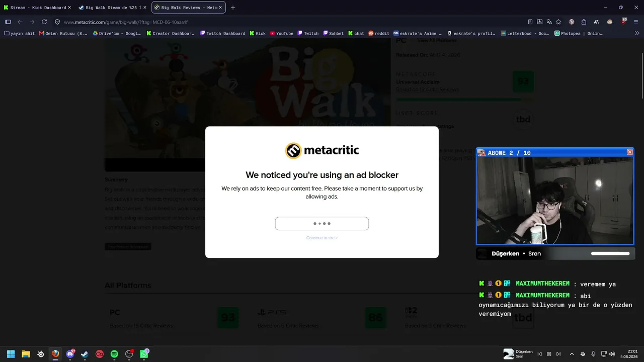Pause the Düşerken track from the taskbar
Image resolution: width=644 pixels, height=362 pixels.
(x=549, y=354)
